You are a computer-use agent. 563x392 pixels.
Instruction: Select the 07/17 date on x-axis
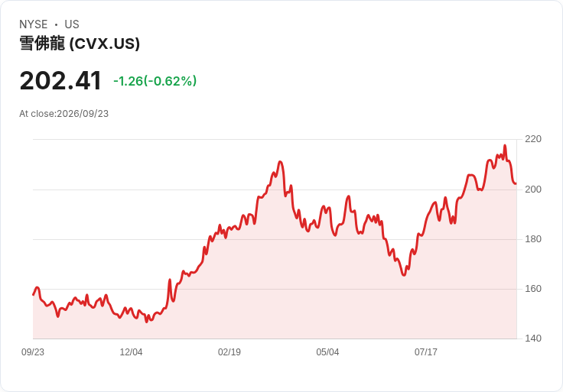click(426, 352)
